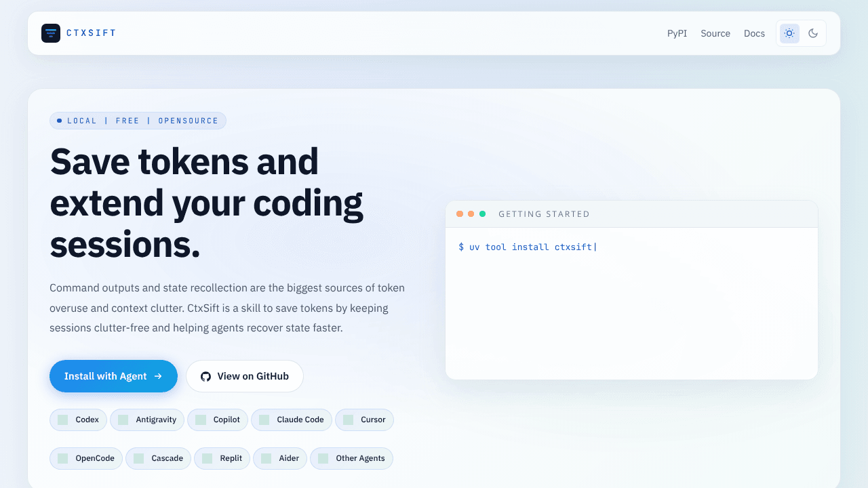Open the PyPI nav link
This screenshot has width=868, height=488.
677,33
